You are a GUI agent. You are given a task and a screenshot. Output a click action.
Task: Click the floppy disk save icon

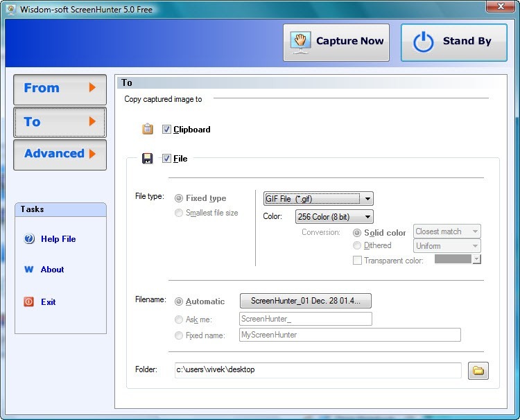click(147, 159)
